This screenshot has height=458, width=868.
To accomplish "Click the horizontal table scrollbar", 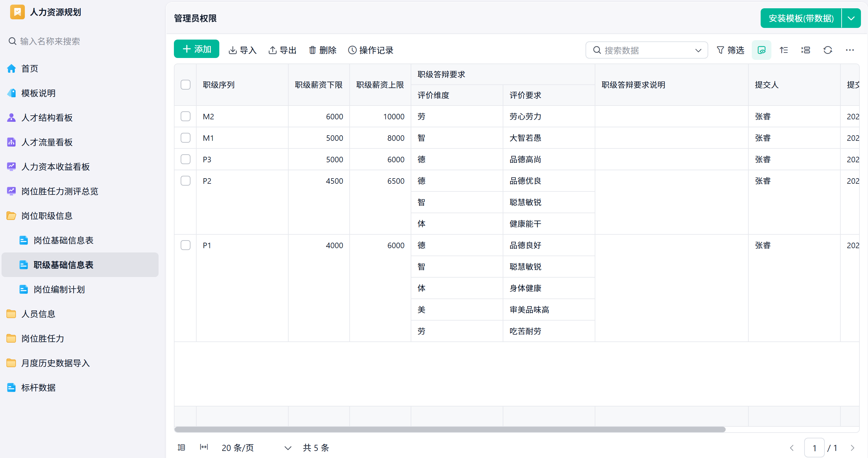I will click(450, 429).
